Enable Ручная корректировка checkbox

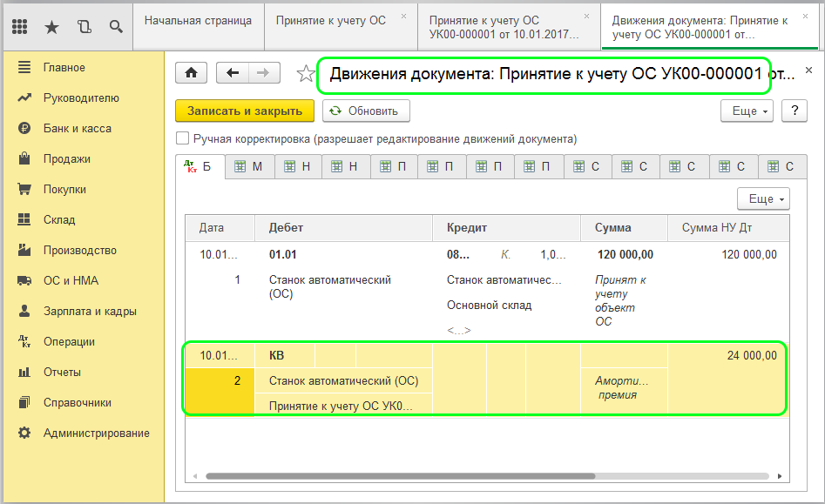click(182, 138)
